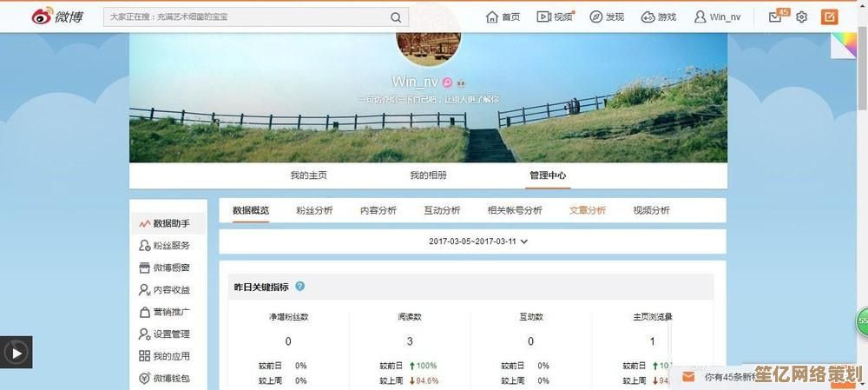Go to 首页 home link
This screenshot has height=390, width=868.
(x=503, y=17)
